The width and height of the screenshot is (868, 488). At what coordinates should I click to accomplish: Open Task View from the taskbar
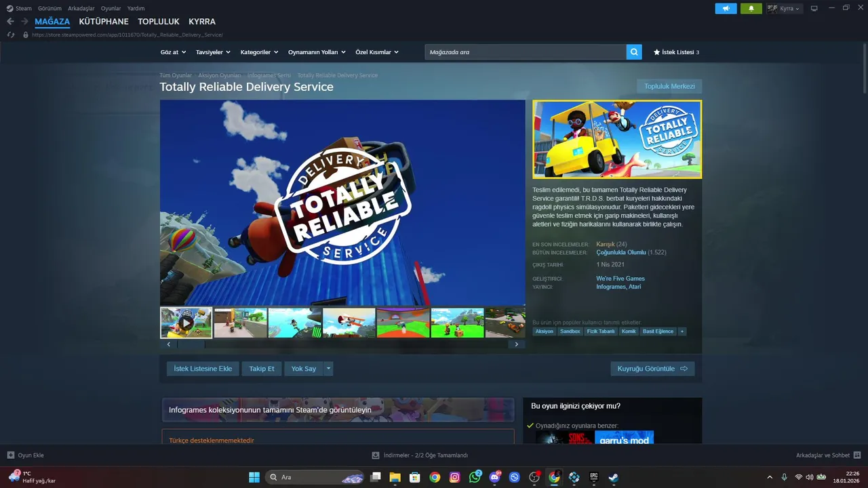click(x=375, y=477)
